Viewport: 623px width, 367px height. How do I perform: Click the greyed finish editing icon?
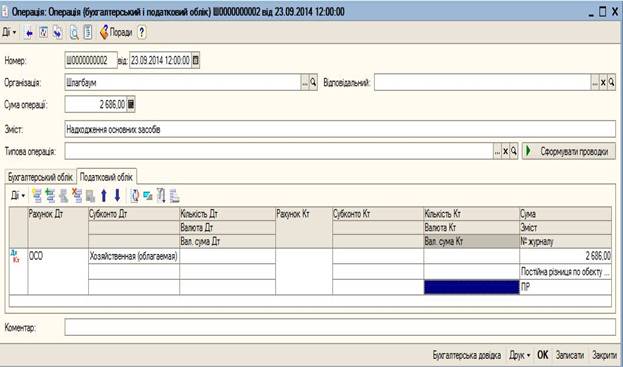pos(91,195)
